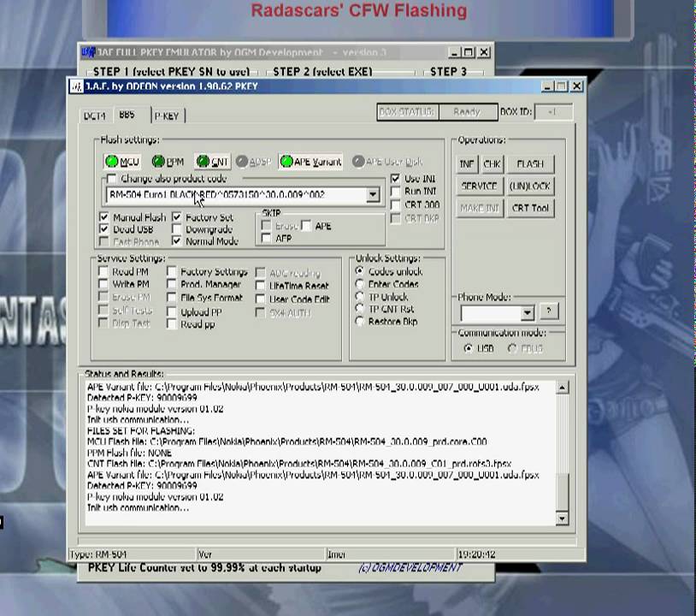Check the Prod. Manager checkbox
Image resolution: width=696 pixels, height=616 pixels.
point(172,284)
